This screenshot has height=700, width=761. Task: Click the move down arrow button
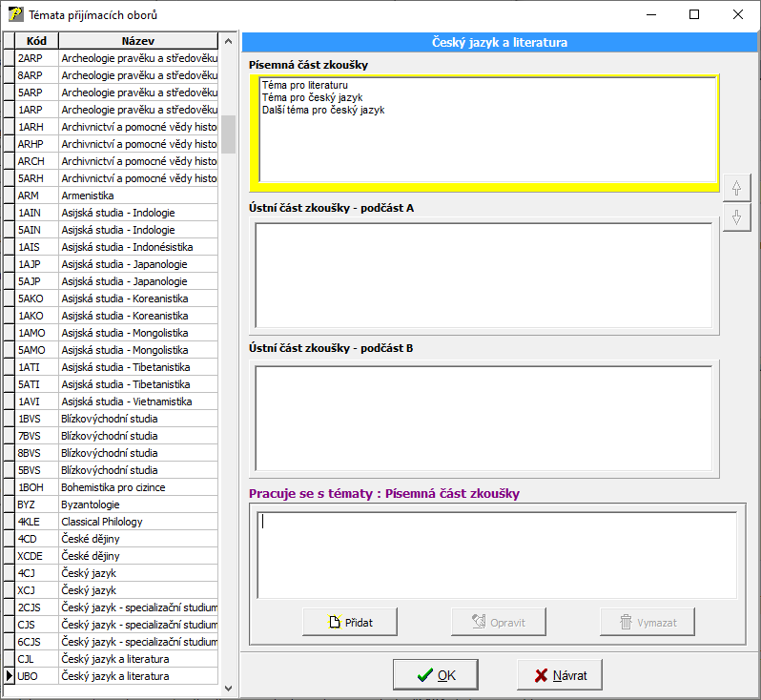tap(736, 217)
